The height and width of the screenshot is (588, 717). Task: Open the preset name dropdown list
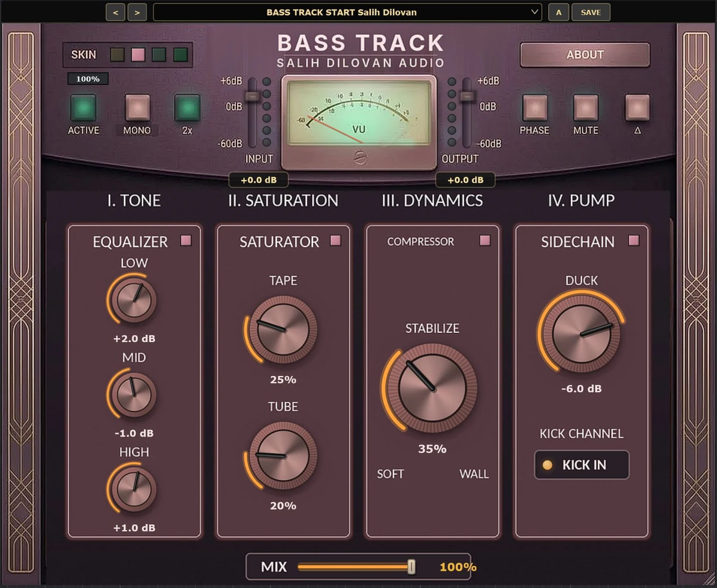point(347,12)
